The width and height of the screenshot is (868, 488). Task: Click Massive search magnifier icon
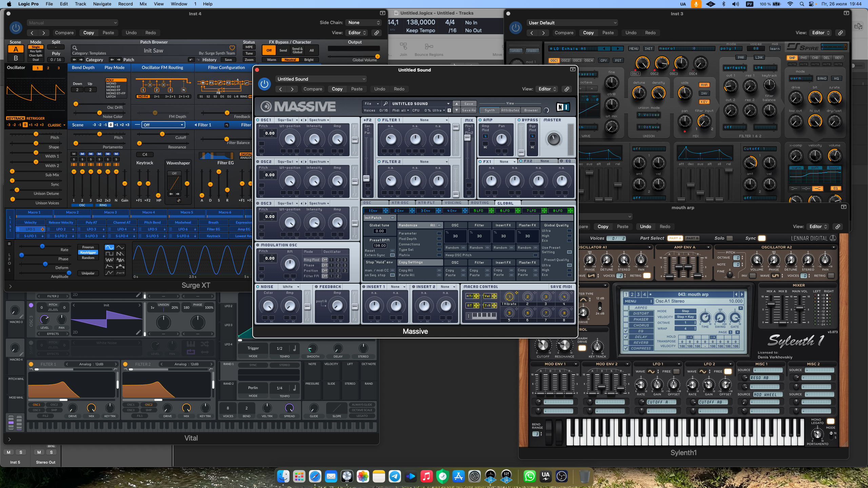(x=386, y=104)
